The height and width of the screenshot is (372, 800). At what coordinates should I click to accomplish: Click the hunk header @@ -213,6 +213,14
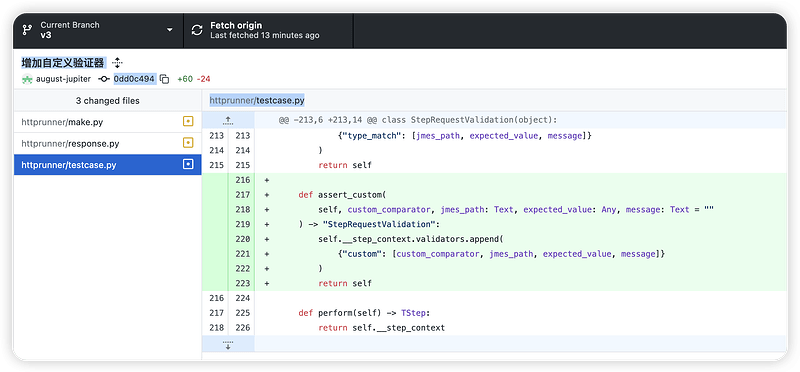pyautogui.click(x=418, y=120)
